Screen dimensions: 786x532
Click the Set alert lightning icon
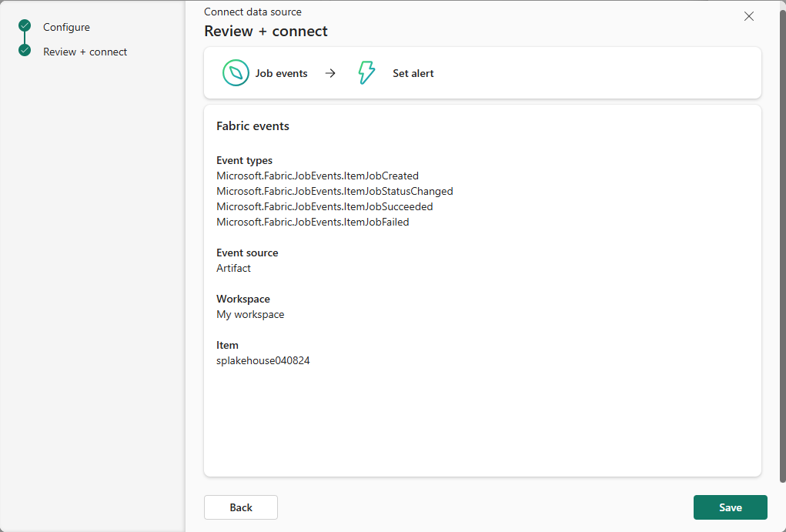coord(366,73)
